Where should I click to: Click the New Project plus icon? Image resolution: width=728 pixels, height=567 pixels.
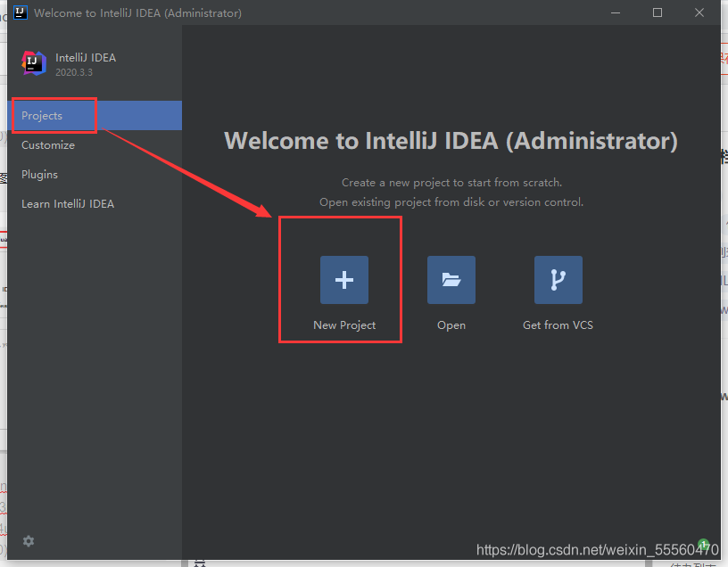[x=344, y=280]
